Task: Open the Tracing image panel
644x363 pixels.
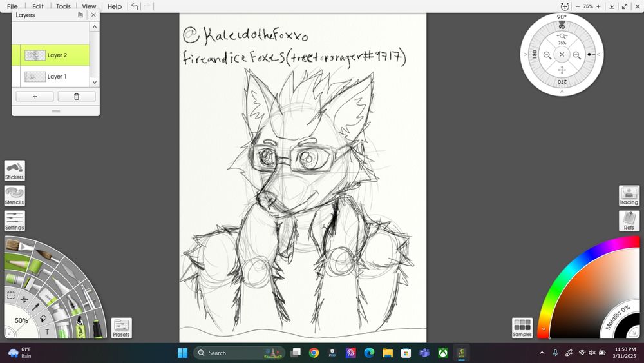Action: pyautogui.click(x=629, y=195)
